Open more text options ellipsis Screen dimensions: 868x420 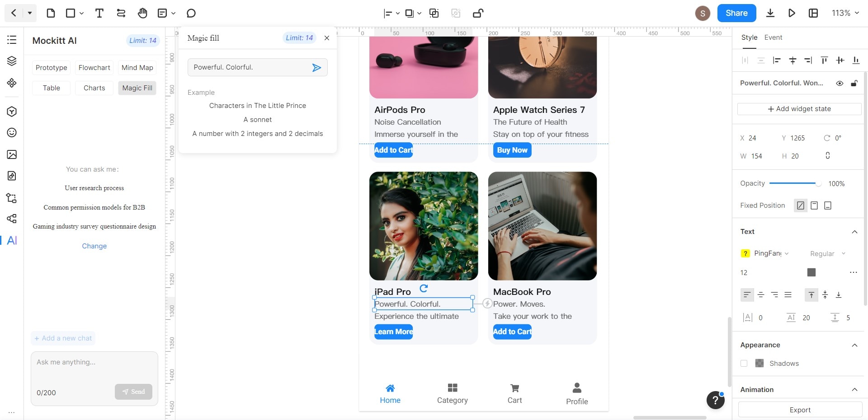pos(853,272)
